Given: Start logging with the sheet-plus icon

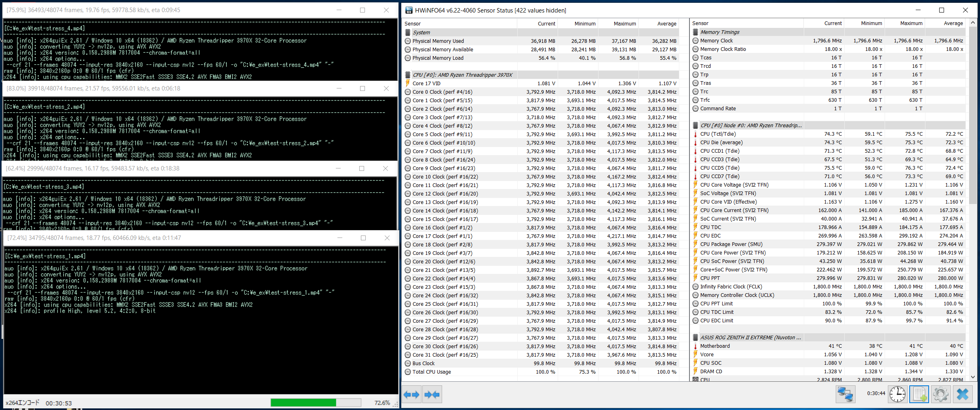Looking at the screenshot, I should click(x=919, y=394).
